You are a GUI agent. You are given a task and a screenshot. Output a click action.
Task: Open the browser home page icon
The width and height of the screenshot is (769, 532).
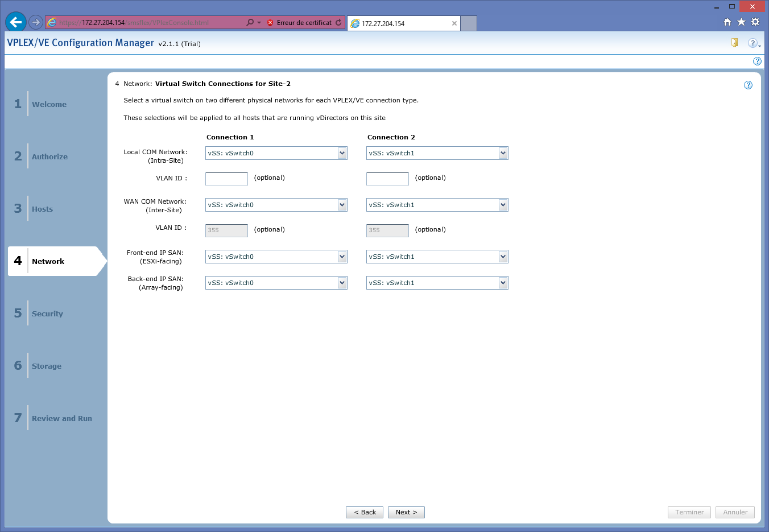727,22
